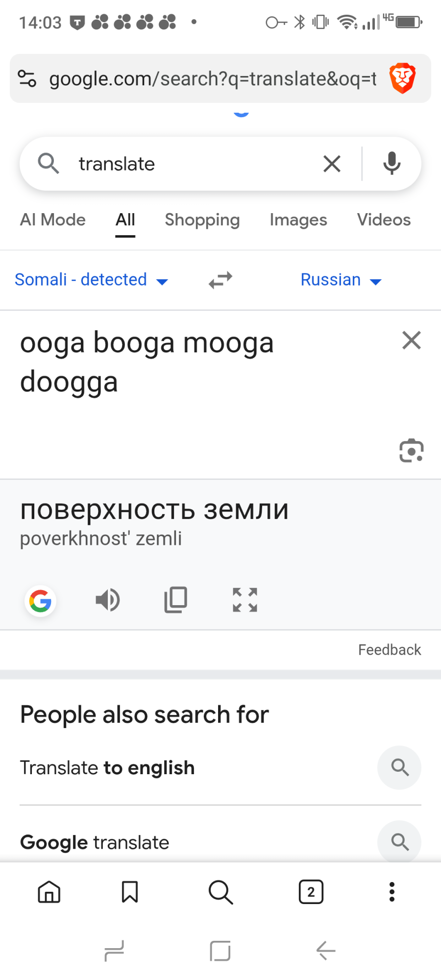Start voice search with microphone icon
This screenshot has width=441, height=980.
click(392, 164)
